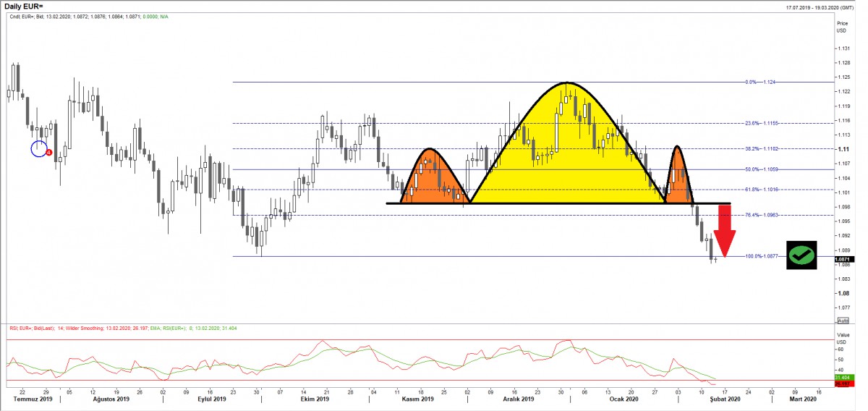Viewport: 868px width, 411px height.
Task: Click the 38.2% 1.1102 Fibonacci level label
Action: [x=761, y=148]
